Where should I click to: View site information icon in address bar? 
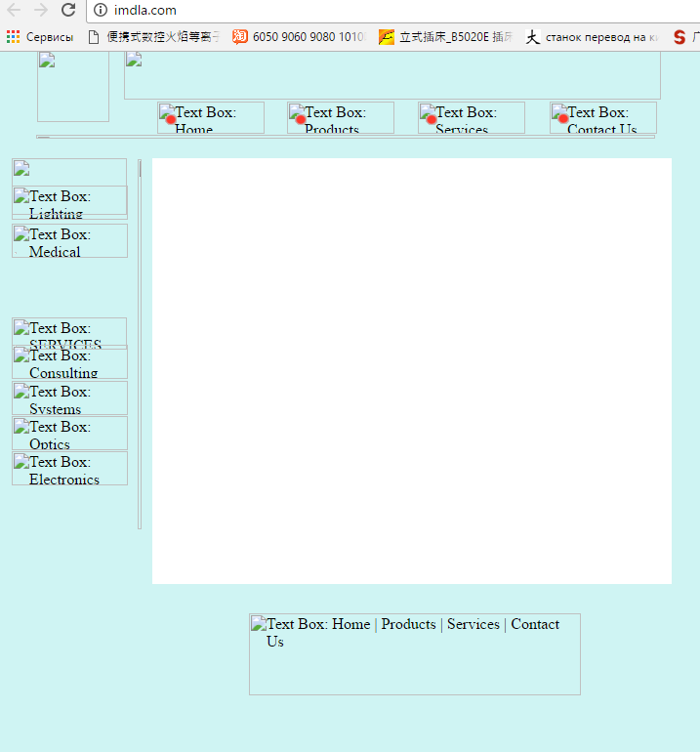point(101,11)
